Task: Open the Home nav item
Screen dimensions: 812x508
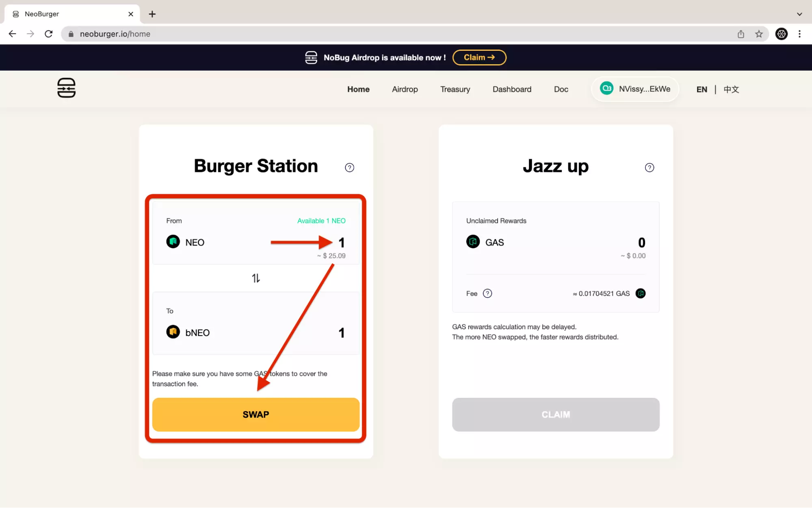Action: [358, 89]
